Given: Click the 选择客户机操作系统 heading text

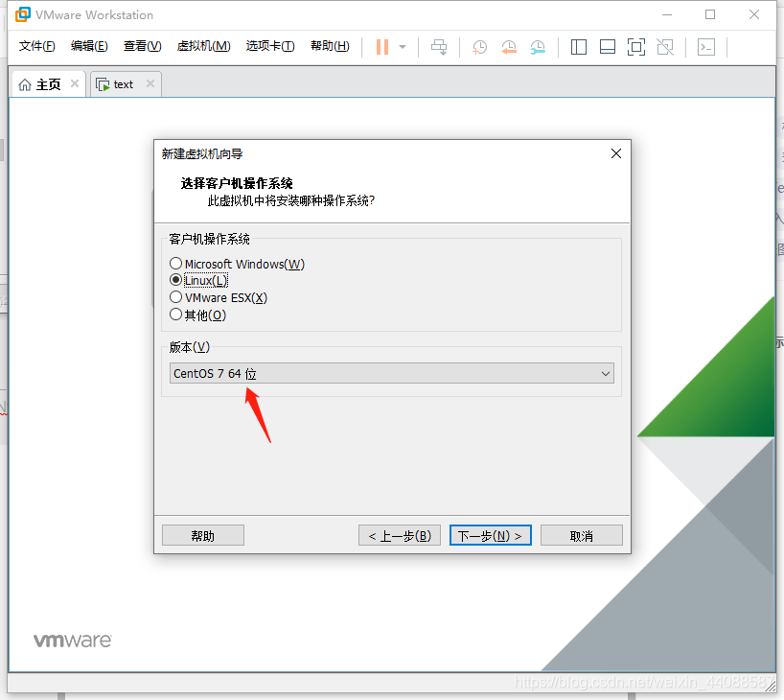Looking at the screenshot, I should coord(237,184).
